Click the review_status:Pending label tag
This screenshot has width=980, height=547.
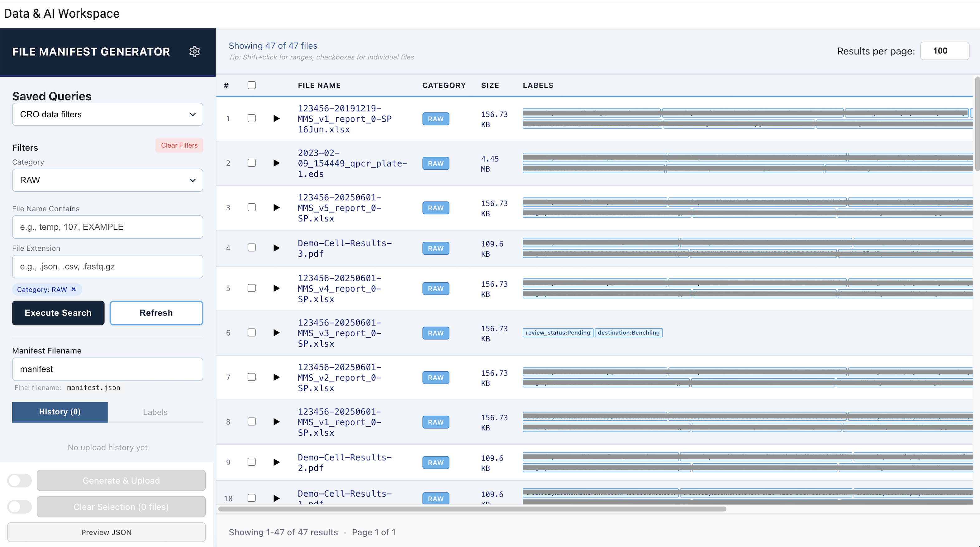tap(557, 333)
